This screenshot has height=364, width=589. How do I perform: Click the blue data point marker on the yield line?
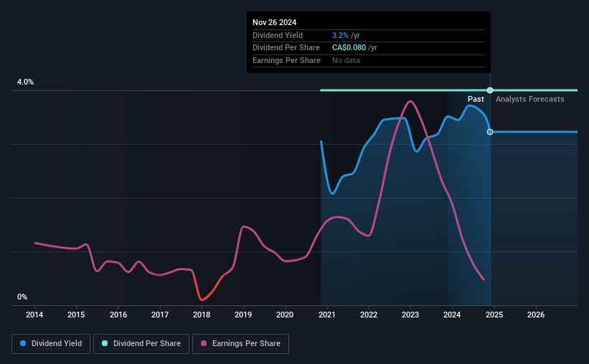click(x=490, y=132)
